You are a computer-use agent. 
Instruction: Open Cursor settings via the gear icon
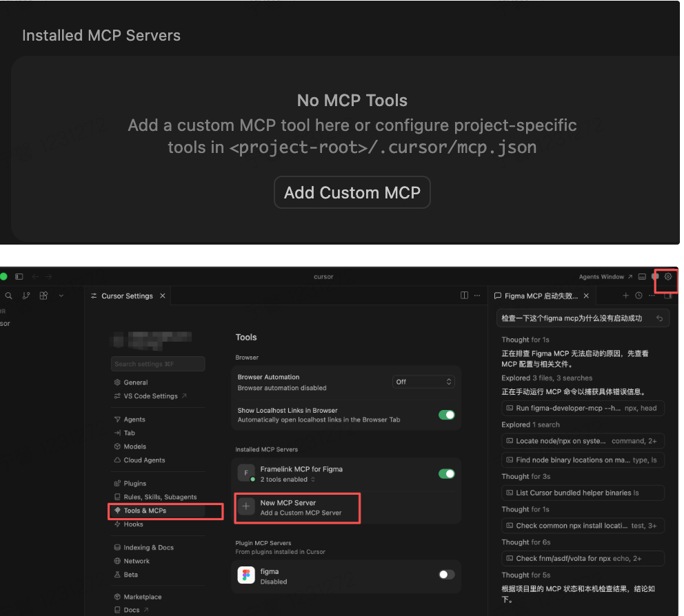668,276
